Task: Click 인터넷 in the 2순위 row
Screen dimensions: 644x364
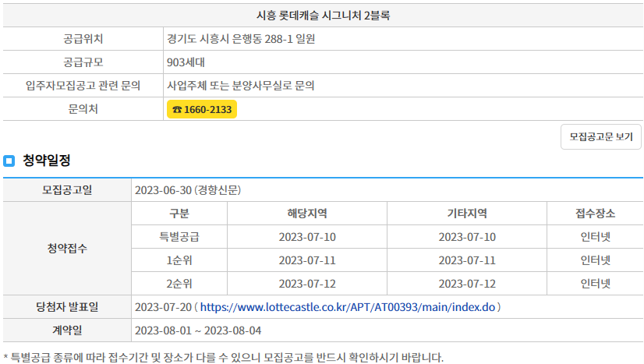Action: pos(595,284)
